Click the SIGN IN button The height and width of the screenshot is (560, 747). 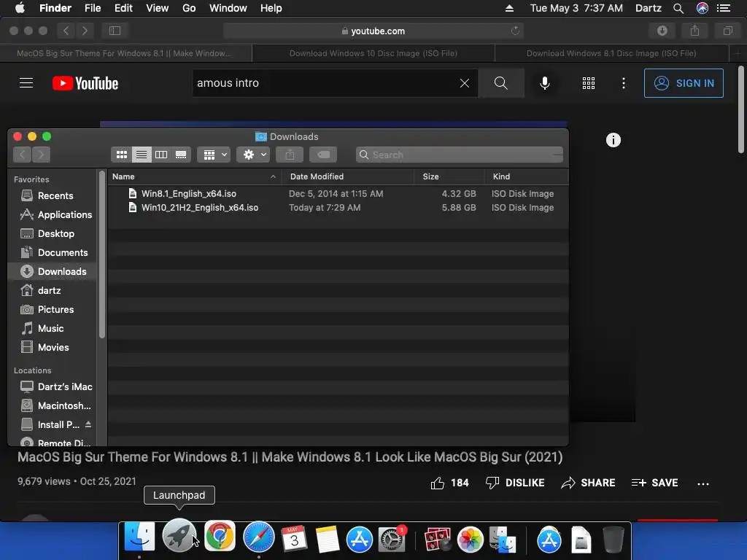(684, 83)
